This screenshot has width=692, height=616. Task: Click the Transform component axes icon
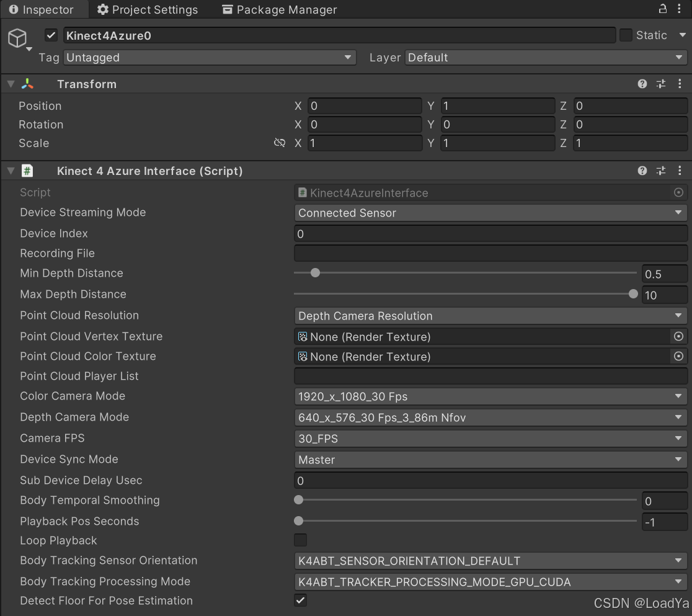pyautogui.click(x=27, y=84)
